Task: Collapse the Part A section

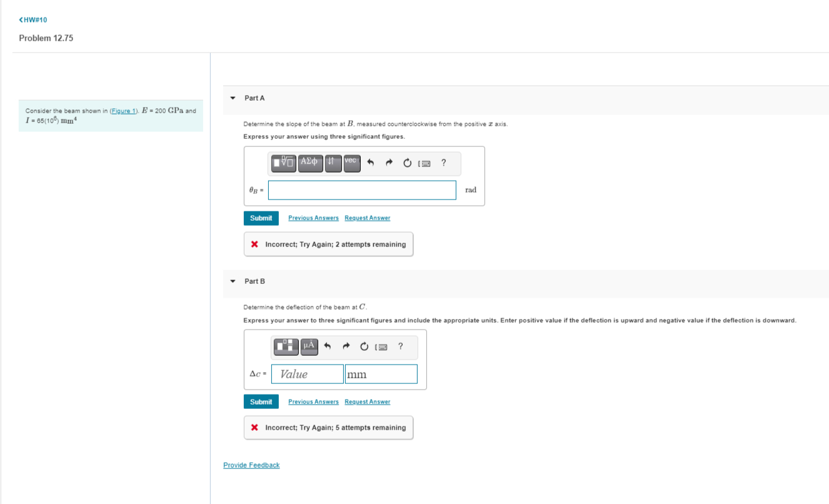Action: (233, 98)
